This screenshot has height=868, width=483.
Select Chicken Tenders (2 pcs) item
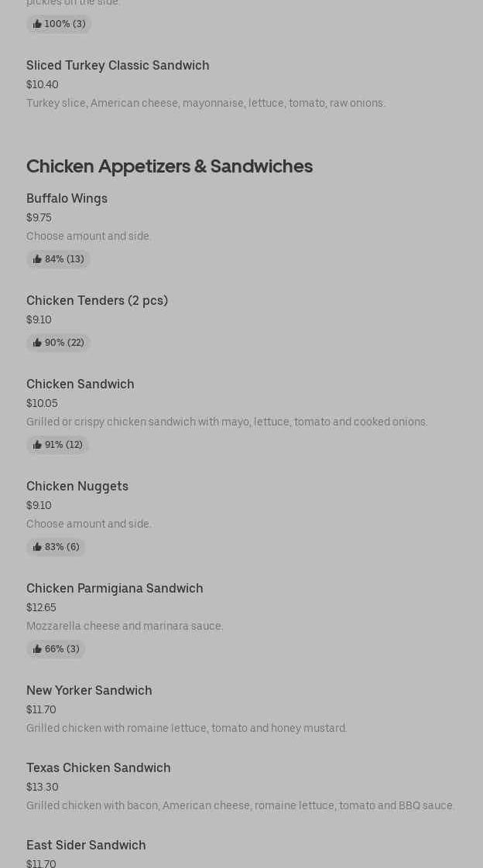pyautogui.click(x=97, y=301)
